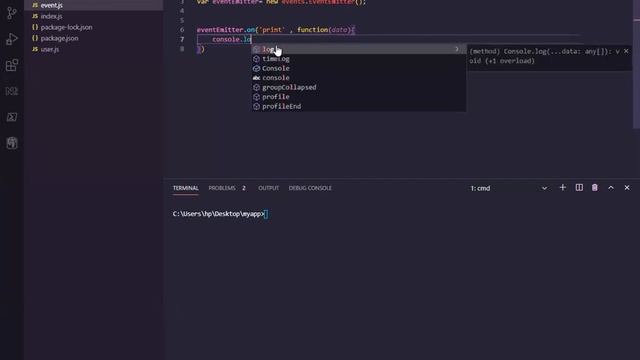This screenshot has height=360, width=640.
Task: Open Remote Explorer icon in activity bar
Action: (x=12, y=91)
